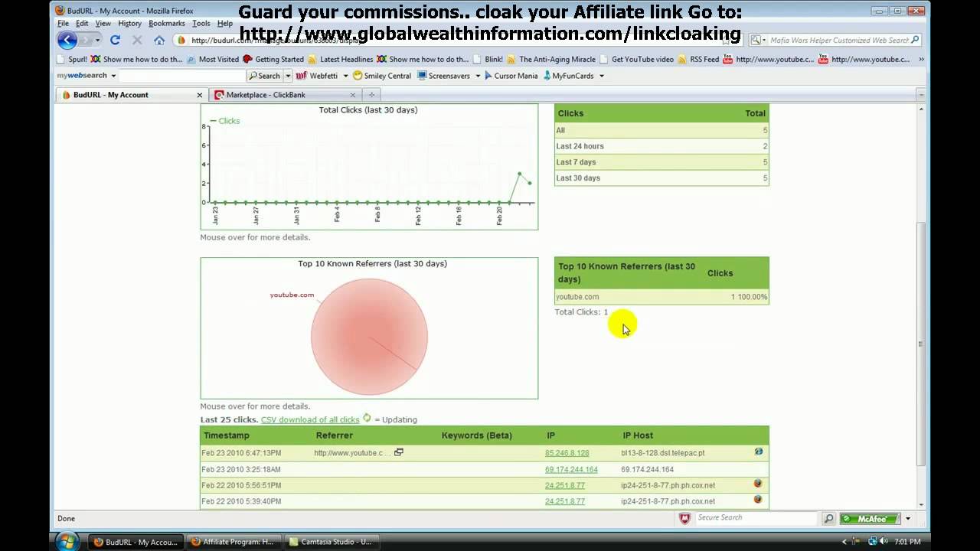Open the Get YouTube video bookmark
The width and height of the screenshot is (980, 551).
click(x=637, y=59)
